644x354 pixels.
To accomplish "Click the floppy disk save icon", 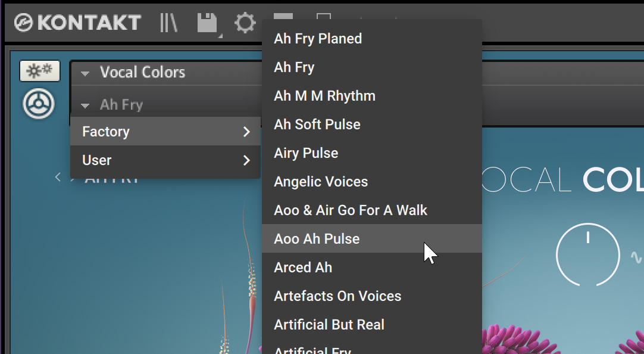I will tap(208, 24).
